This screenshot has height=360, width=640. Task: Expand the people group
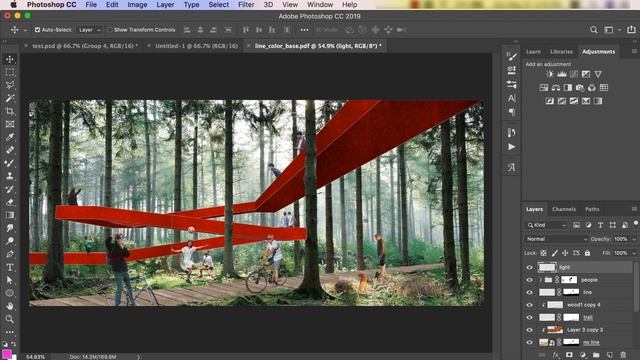[540, 280]
